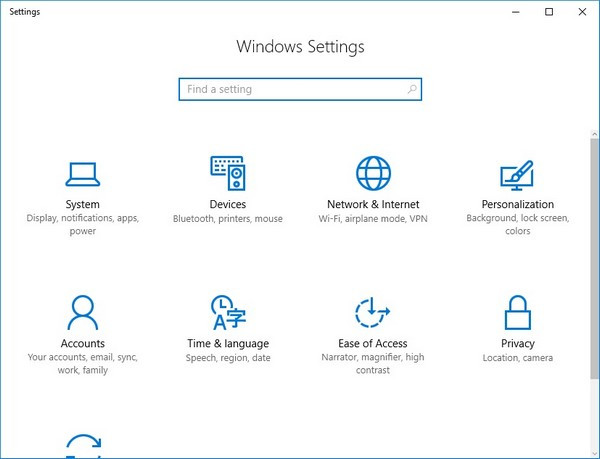The image size is (600, 459).
Task: Click 'Background, lock screen, colors' description
Action: pyautogui.click(x=517, y=225)
